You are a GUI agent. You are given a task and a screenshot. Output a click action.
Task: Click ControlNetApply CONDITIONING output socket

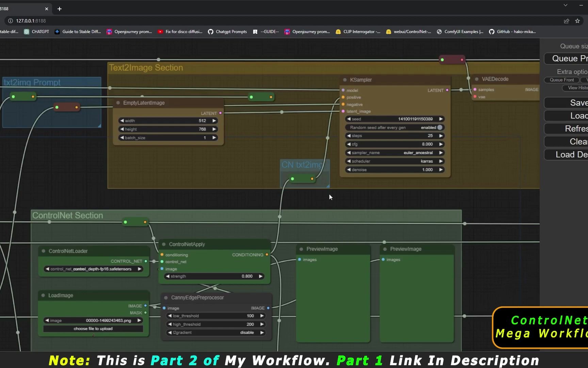pyautogui.click(x=267, y=255)
